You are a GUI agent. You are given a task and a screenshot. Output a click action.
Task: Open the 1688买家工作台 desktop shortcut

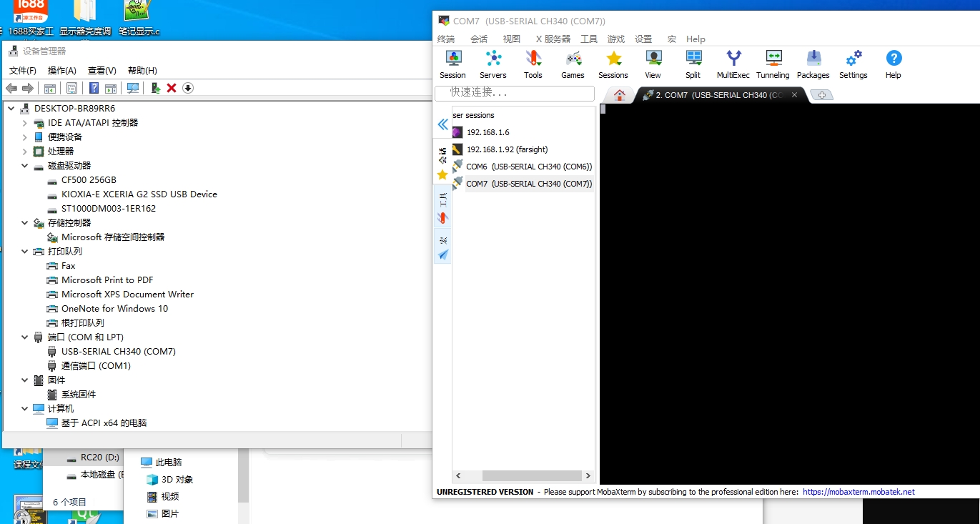31,19
